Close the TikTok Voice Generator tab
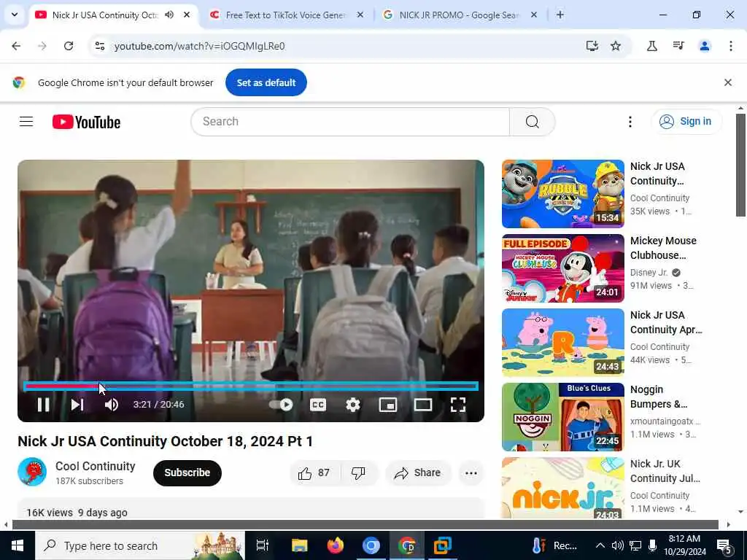Viewport: 747px width, 560px height. click(x=360, y=15)
